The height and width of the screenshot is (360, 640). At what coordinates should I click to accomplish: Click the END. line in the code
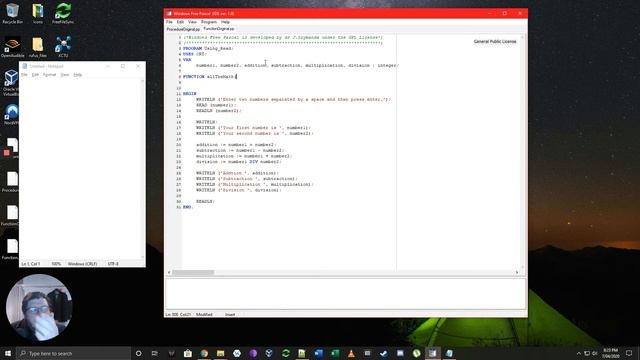point(187,207)
